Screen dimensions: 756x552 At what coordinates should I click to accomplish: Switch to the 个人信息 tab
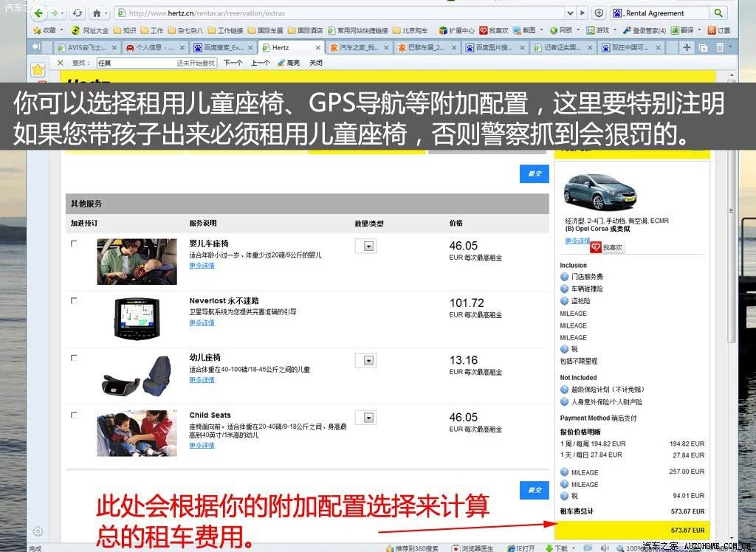[155, 47]
